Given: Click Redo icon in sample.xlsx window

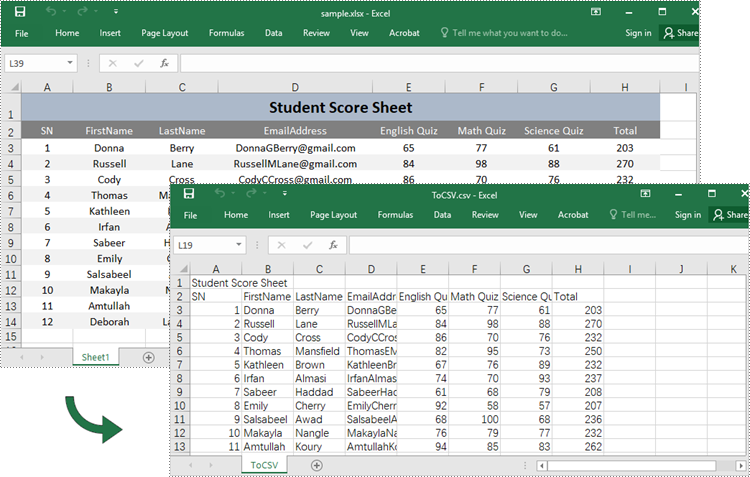Looking at the screenshot, I should (x=82, y=11).
